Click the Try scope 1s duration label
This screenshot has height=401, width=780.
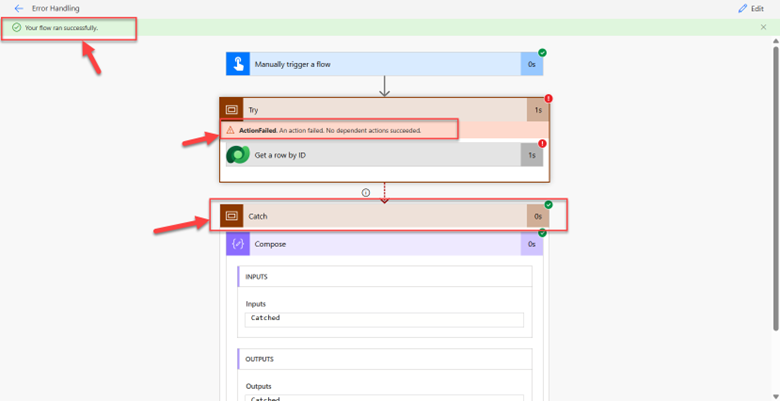point(538,110)
